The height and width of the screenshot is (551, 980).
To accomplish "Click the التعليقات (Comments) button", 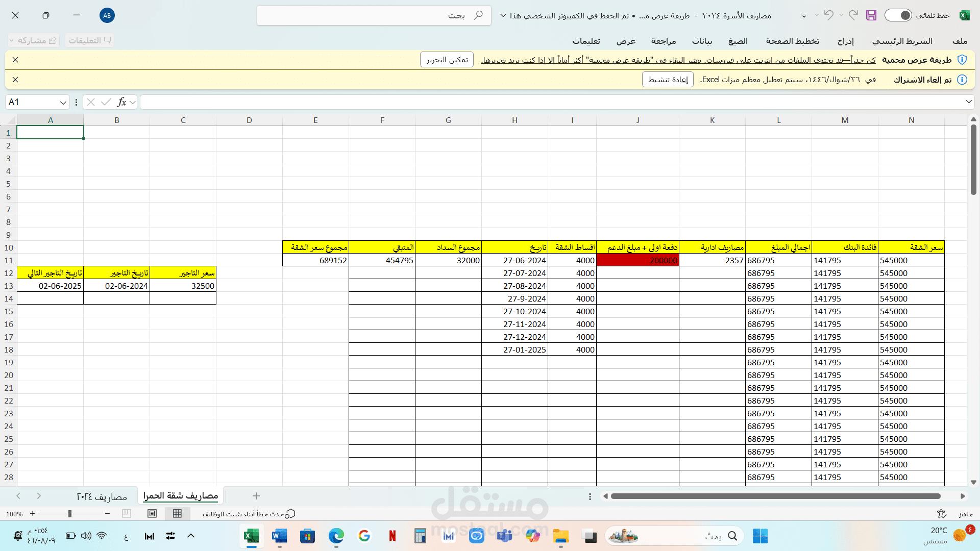I will point(89,40).
